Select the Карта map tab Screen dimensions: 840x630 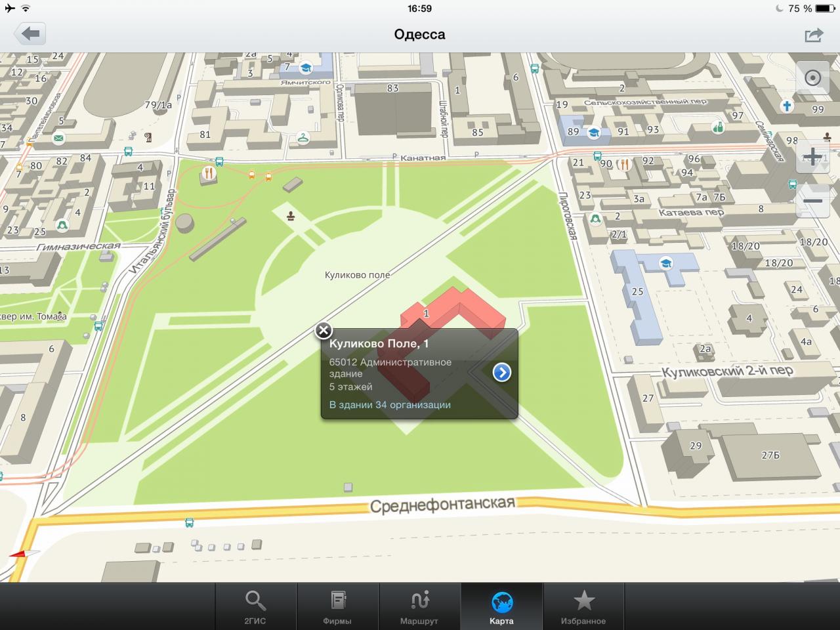501,607
